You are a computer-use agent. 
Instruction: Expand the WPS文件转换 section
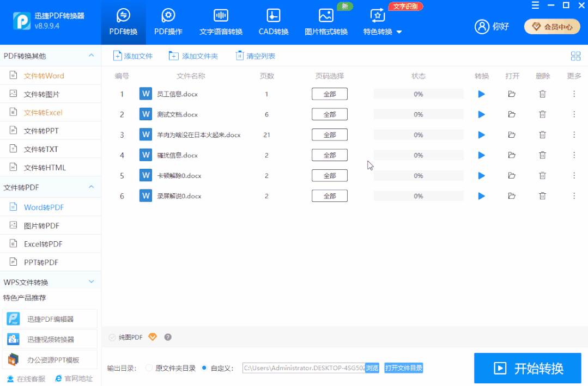(x=91, y=282)
